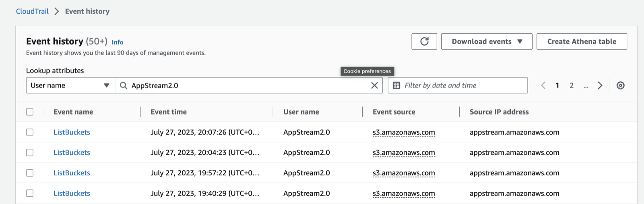Check the ListBuckets 20:07:26 event row

(30, 132)
